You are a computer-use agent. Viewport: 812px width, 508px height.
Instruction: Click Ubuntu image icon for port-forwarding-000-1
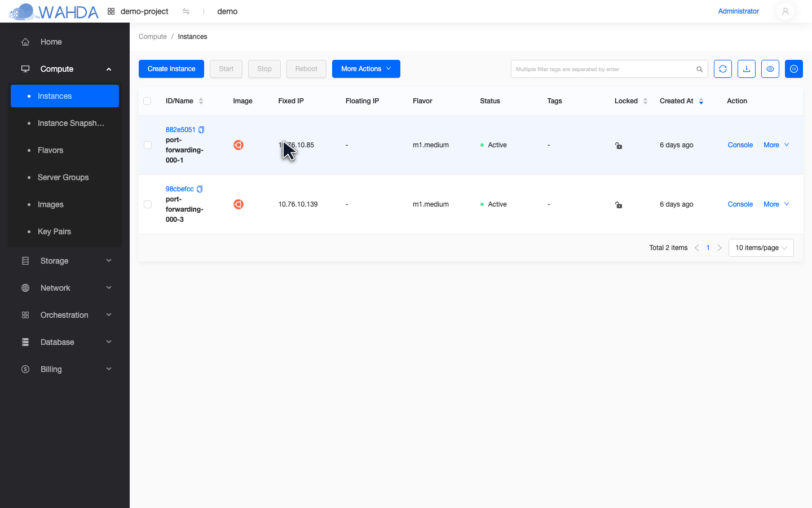click(x=239, y=145)
